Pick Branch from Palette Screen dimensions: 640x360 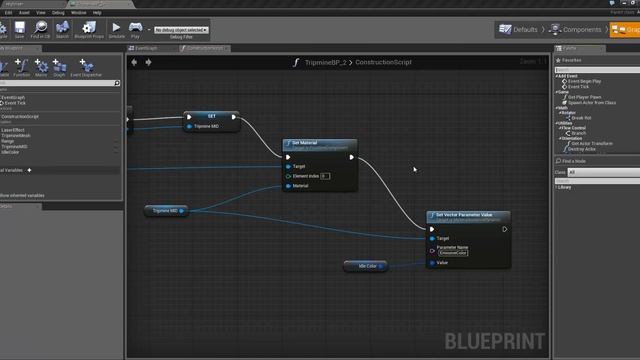click(578, 133)
